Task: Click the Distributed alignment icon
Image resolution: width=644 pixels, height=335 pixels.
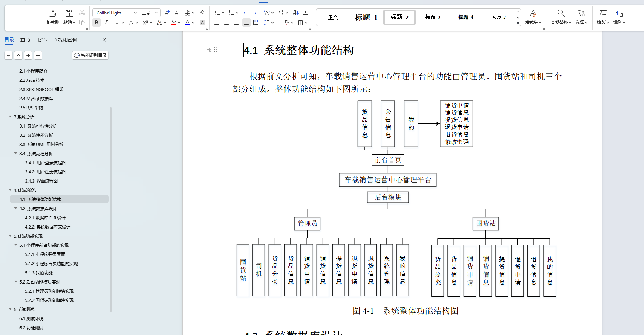Action: tap(256, 23)
